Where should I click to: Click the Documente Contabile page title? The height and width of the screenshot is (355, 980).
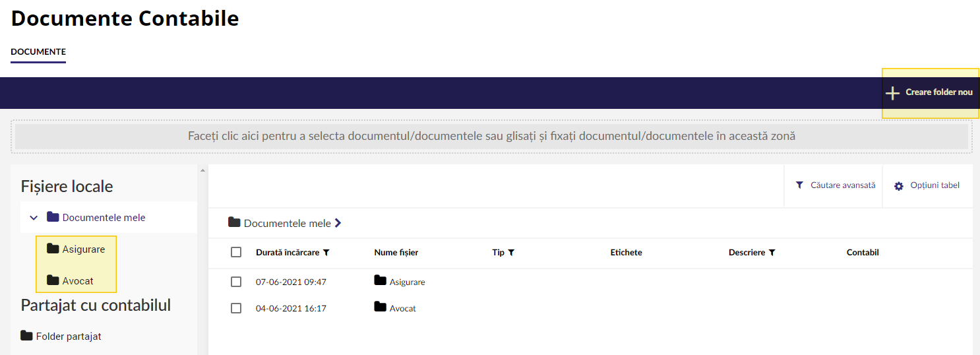coord(125,18)
